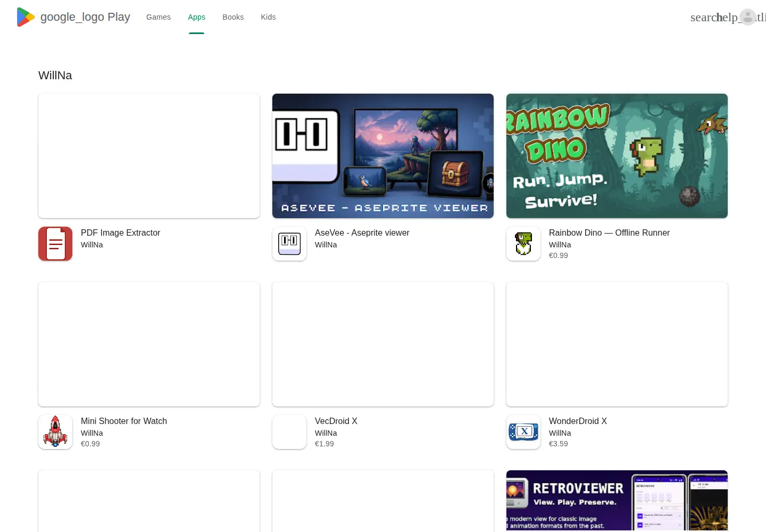The width and height of the screenshot is (766, 532).
Task: Switch to the Books tab
Action: pyautogui.click(x=233, y=17)
